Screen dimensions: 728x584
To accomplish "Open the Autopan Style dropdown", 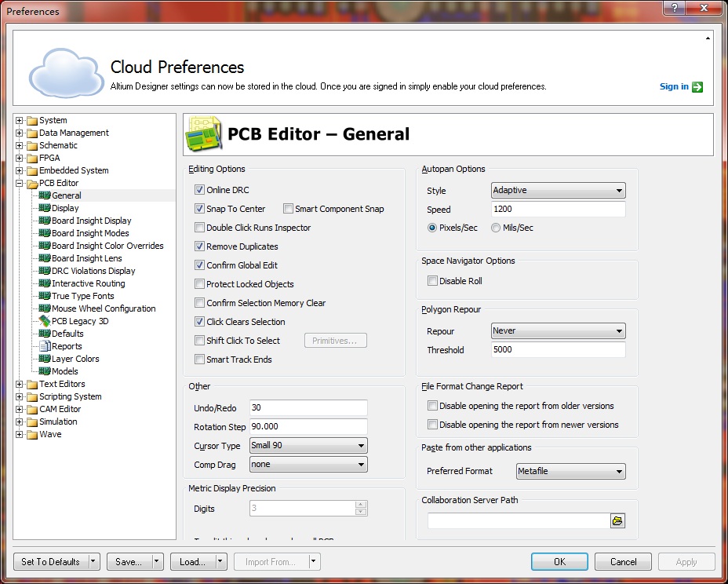I will [x=558, y=191].
